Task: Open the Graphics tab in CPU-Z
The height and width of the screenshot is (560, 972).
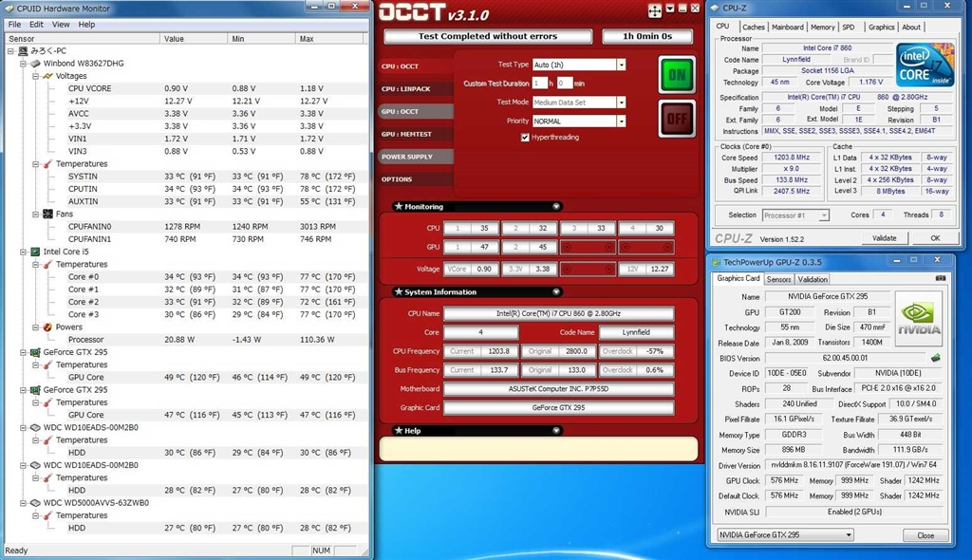Action: pyautogui.click(x=880, y=27)
